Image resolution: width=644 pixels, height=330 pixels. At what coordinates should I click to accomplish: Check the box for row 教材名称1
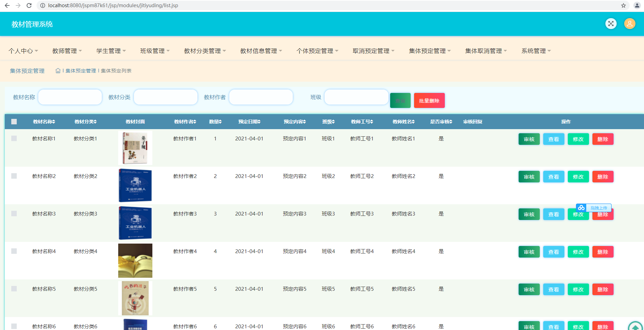coord(14,138)
